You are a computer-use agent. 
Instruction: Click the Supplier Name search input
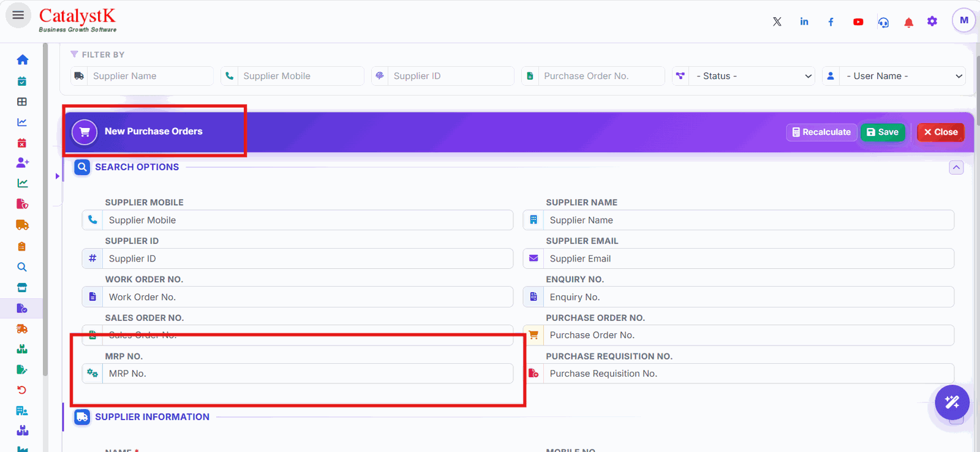[738, 220]
